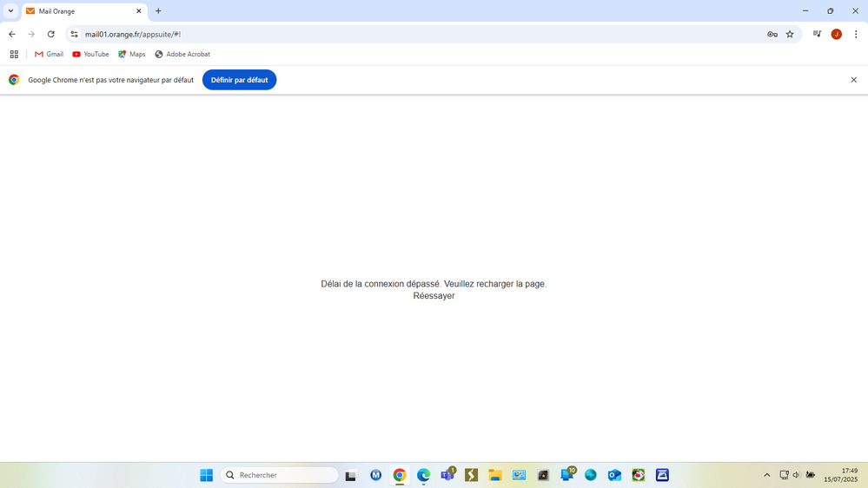The image size is (868, 488).
Task: Click the Rechercher taskbar search box
Action: pos(279,475)
